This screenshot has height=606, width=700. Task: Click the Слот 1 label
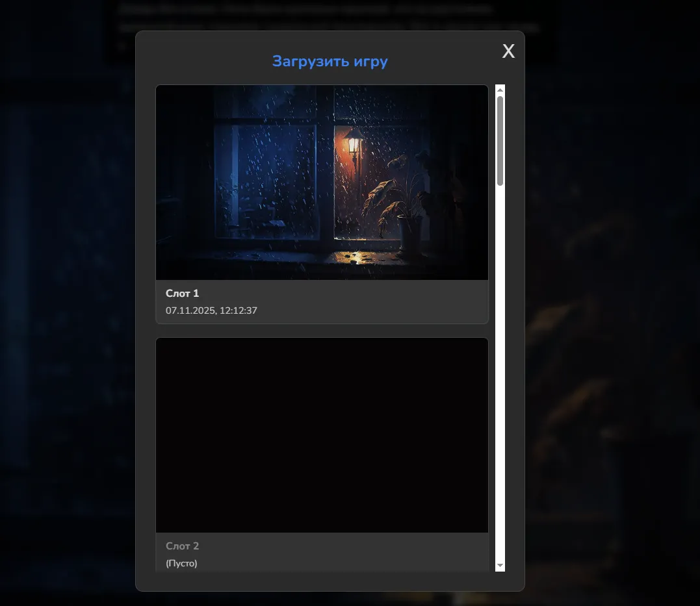tap(182, 294)
